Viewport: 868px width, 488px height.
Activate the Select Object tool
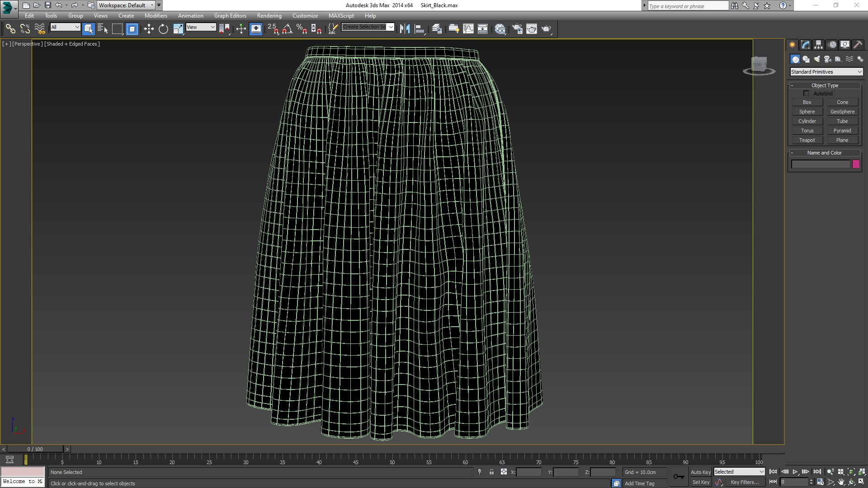point(89,29)
